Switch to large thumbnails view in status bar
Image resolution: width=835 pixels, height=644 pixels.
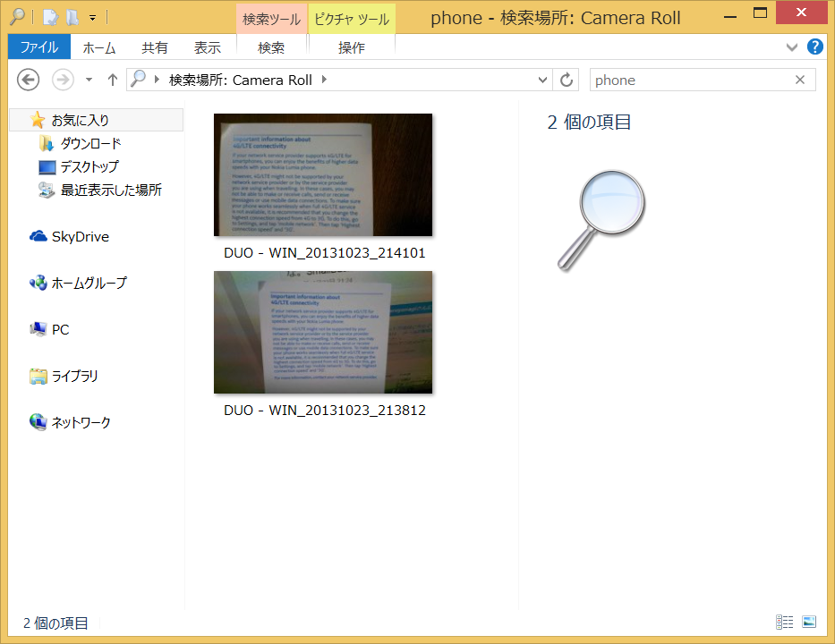809,623
